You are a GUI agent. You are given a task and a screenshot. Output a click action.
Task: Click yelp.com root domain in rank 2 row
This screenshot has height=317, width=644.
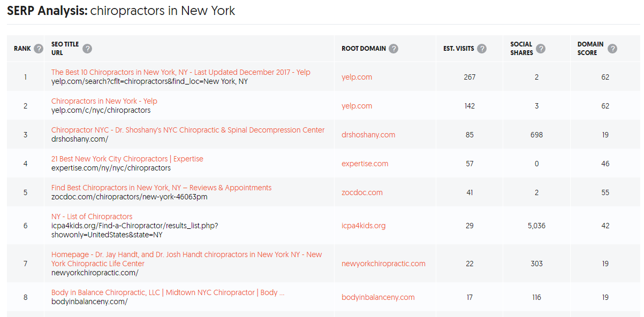pyautogui.click(x=357, y=106)
